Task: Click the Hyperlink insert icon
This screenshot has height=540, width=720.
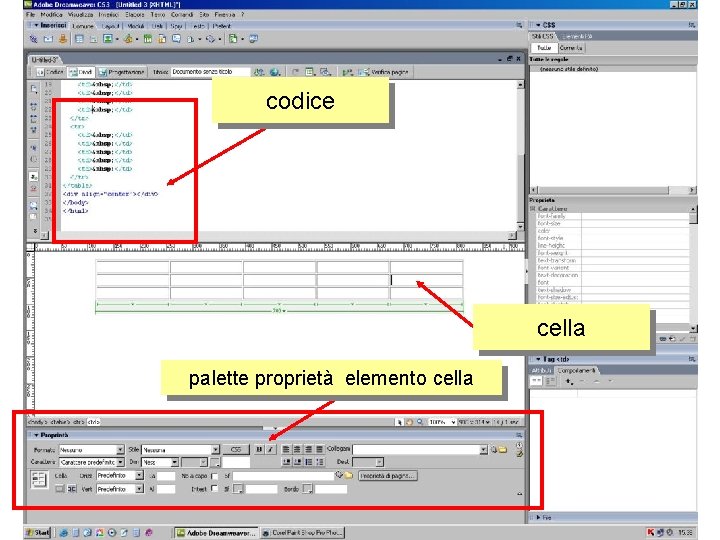Action: tap(34, 39)
